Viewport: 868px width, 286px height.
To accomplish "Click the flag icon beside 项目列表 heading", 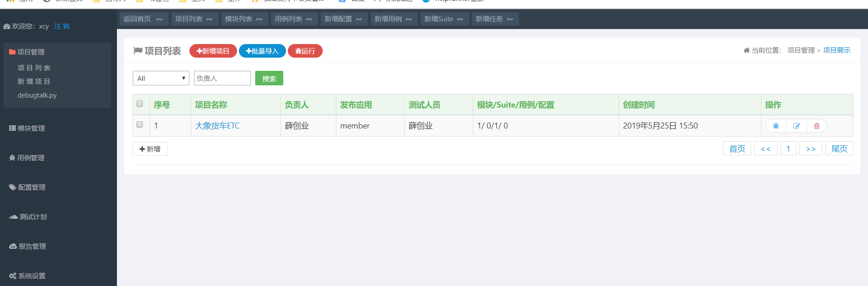I will click(138, 51).
